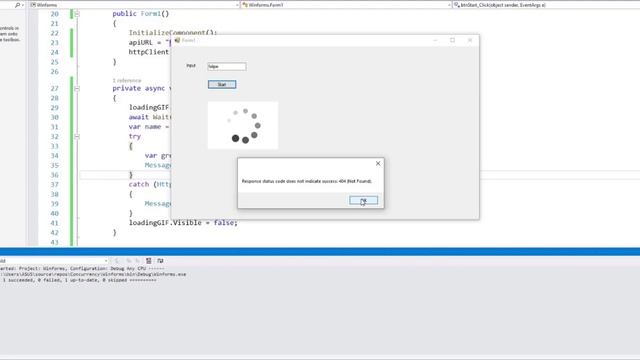Click 'InitializeComponent();' on line 22
Screen dimensions: 640x360
point(173,33)
